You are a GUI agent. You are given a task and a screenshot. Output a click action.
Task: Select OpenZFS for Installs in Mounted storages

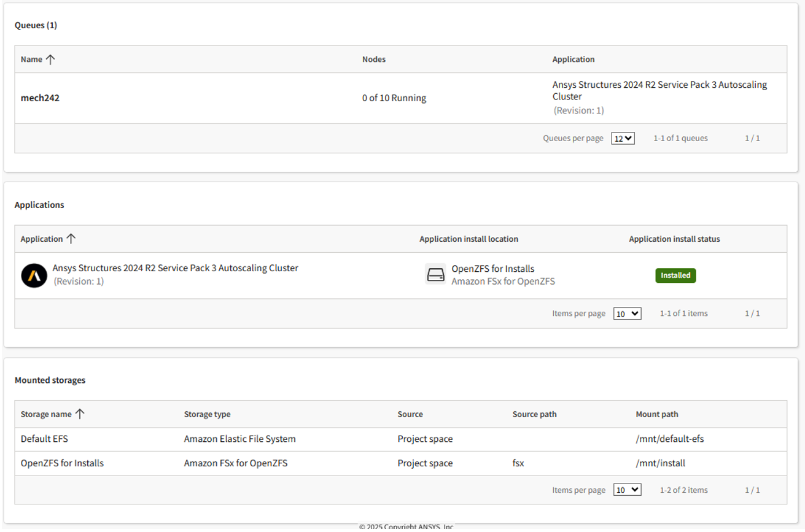point(62,463)
